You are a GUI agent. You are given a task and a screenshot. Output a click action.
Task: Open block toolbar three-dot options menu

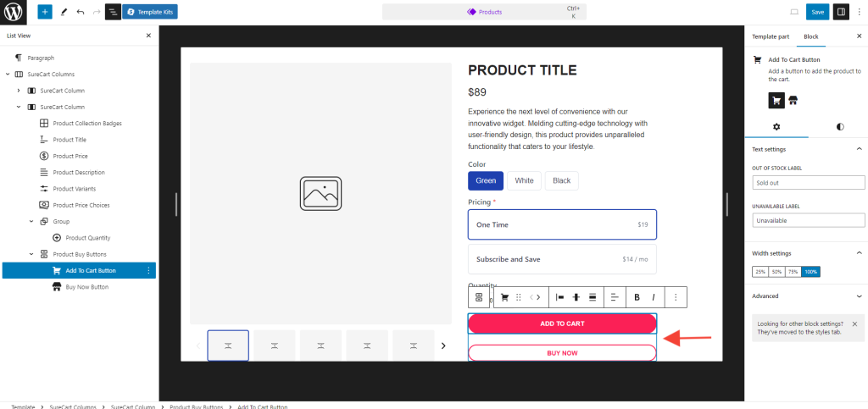pos(676,297)
